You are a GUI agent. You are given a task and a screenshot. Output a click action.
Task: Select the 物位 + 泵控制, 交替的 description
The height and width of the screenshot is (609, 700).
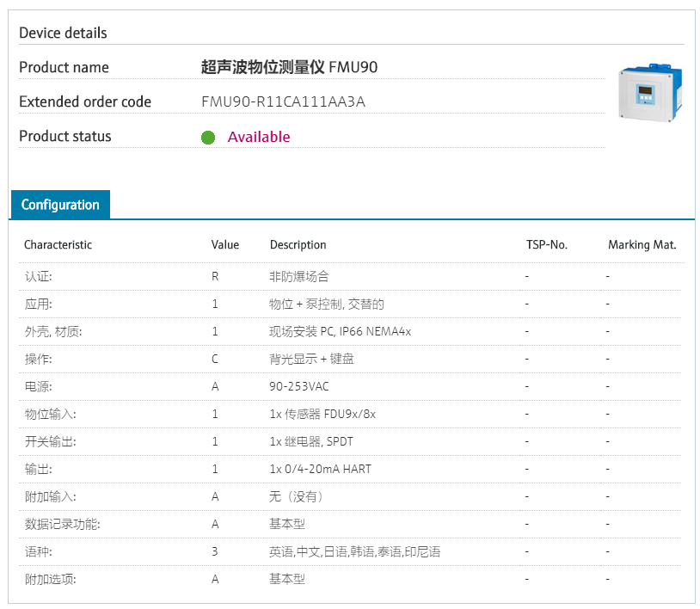(326, 304)
